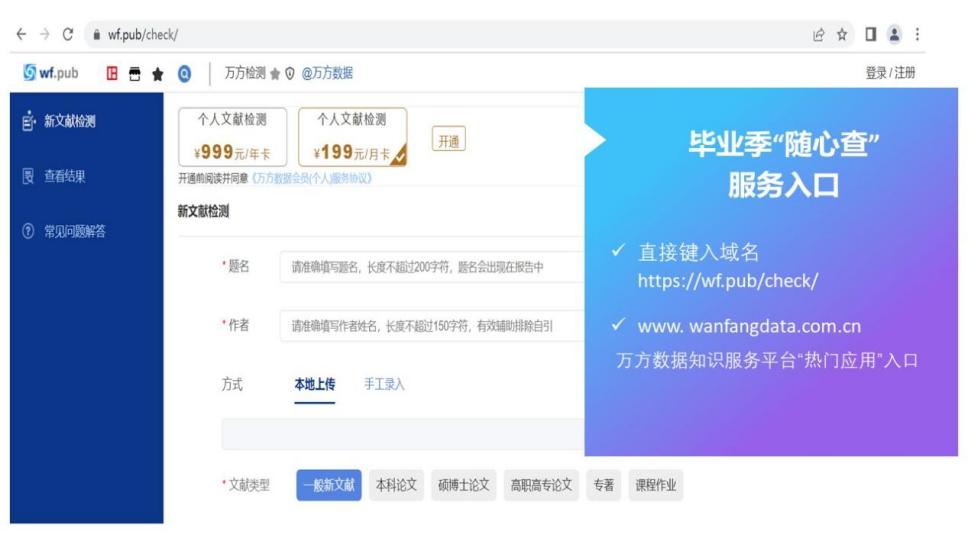968x544 pixels.
Task: Click into the 题名 input field
Action: [x=432, y=267]
